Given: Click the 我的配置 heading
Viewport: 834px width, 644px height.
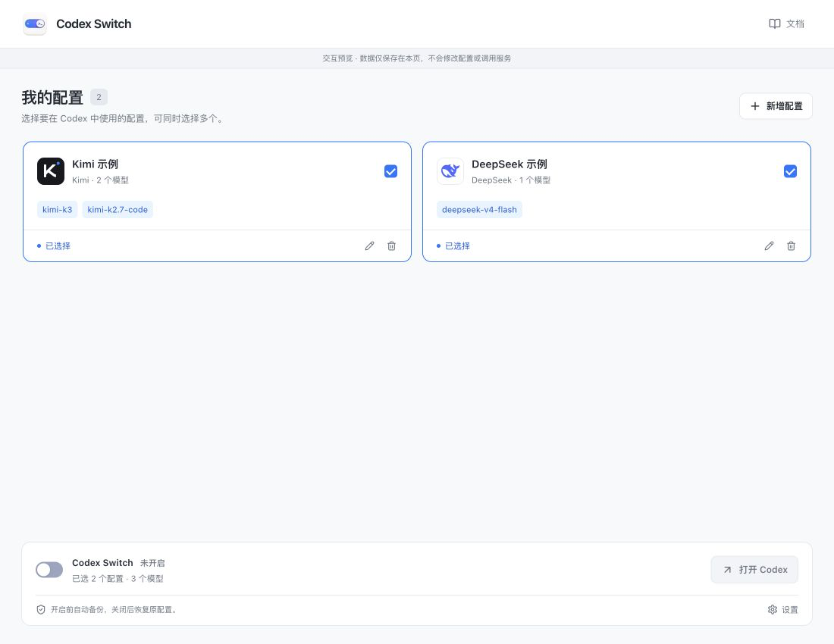Looking at the screenshot, I should point(52,98).
